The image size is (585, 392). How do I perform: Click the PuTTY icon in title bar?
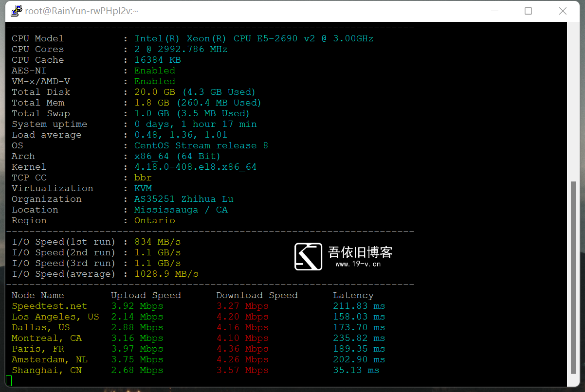click(x=17, y=11)
